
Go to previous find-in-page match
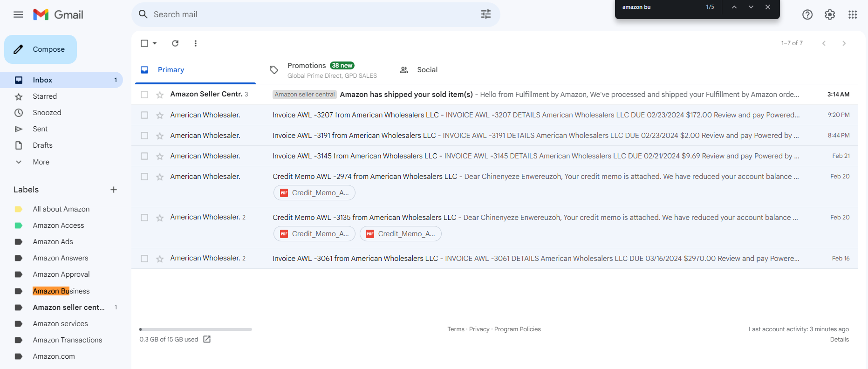(x=734, y=7)
